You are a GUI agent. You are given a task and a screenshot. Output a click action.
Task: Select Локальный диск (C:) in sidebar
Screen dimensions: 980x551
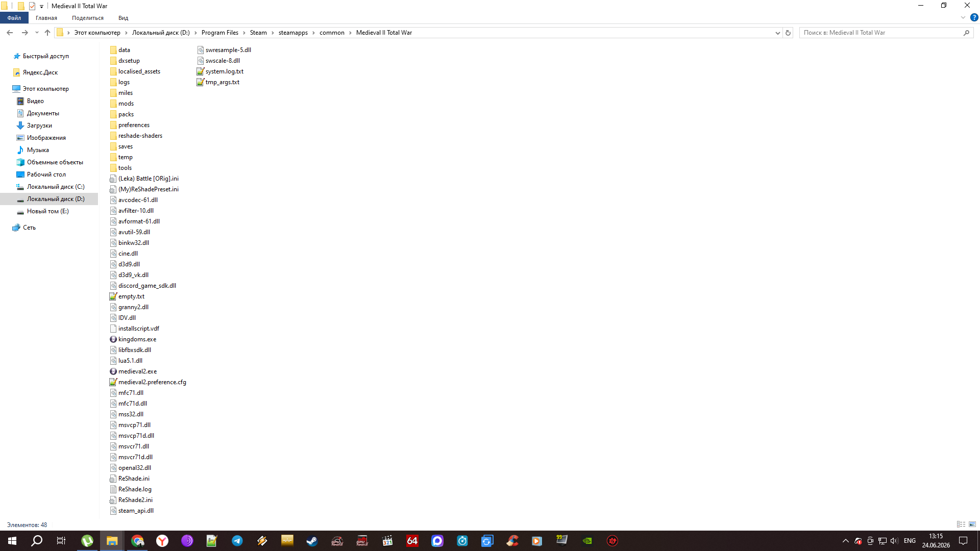pyautogui.click(x=55, y=187)
